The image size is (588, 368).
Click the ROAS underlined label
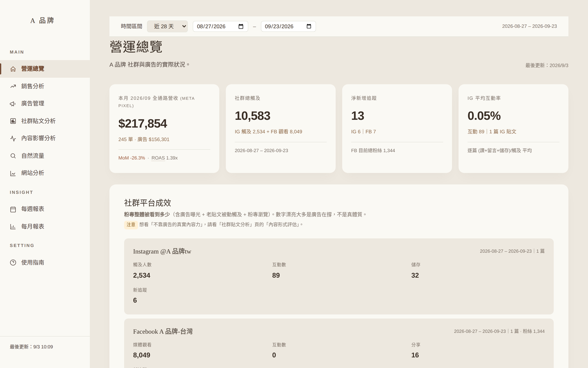158,158
